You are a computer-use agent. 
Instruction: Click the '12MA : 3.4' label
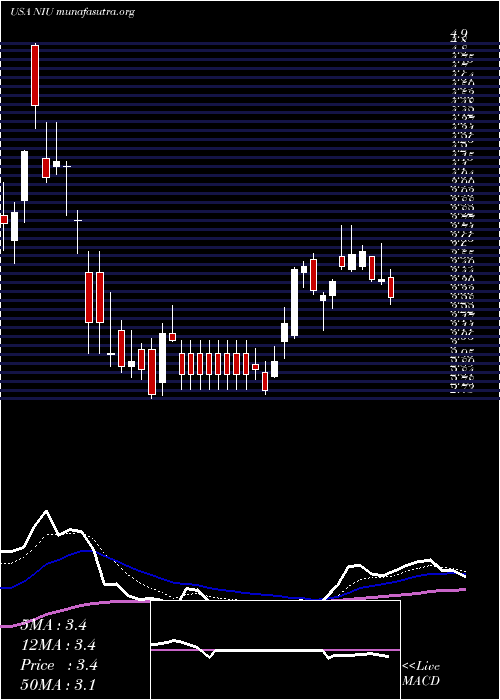click(58, 645)
